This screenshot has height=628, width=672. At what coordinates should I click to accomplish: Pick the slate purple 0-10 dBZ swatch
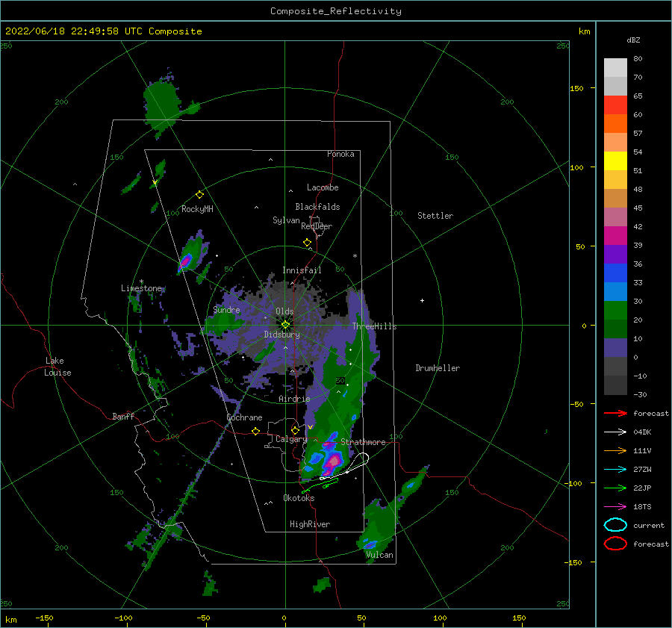click(615, 348)
